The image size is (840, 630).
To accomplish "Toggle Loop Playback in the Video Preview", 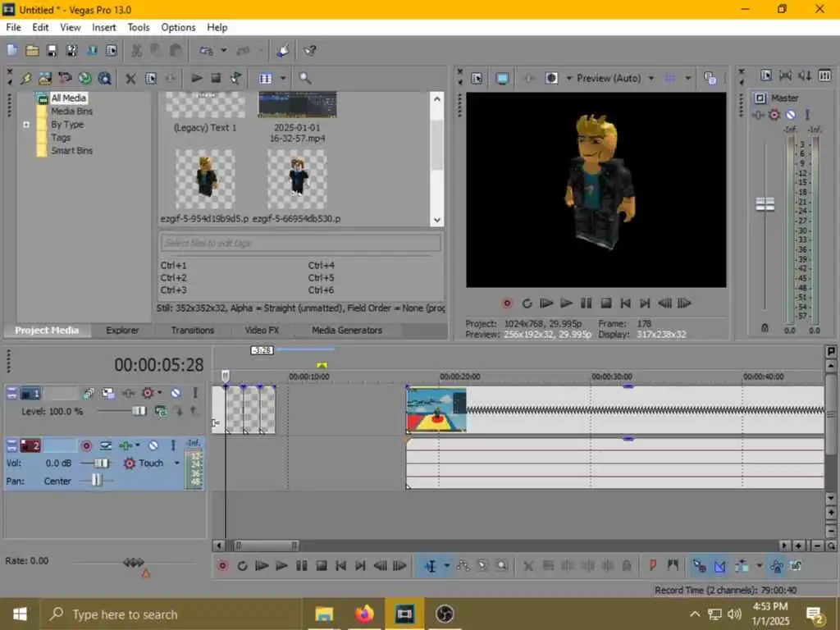I will [x=527, y=304].
